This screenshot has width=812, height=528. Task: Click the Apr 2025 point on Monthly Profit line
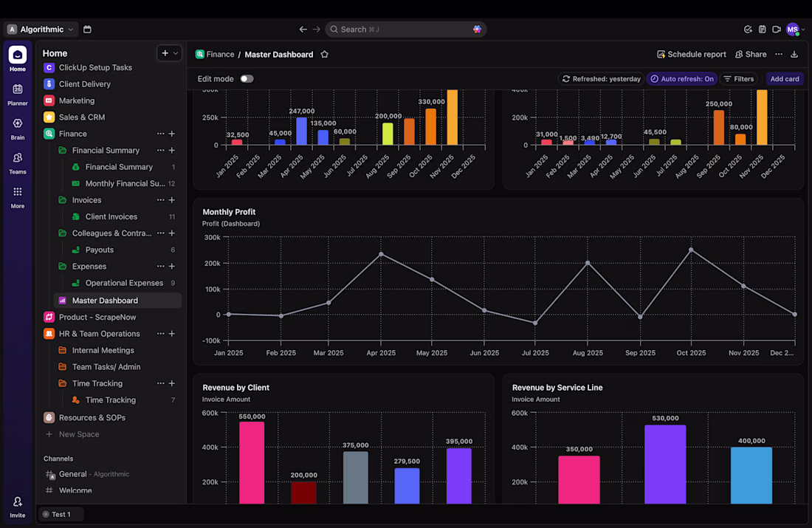pyautogui.click(x=381, y=255)
